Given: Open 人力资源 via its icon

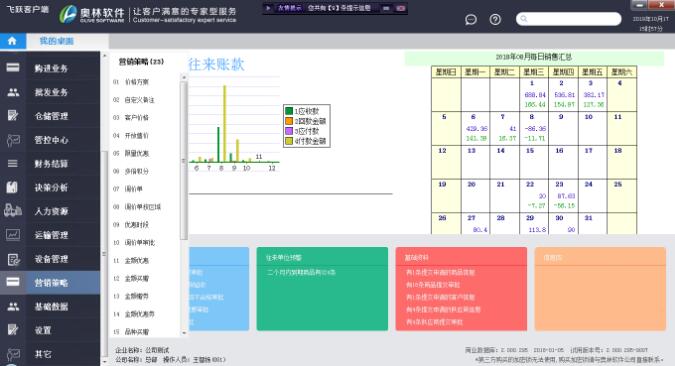Looking at the screenshot, I should [x=13, y=211].
